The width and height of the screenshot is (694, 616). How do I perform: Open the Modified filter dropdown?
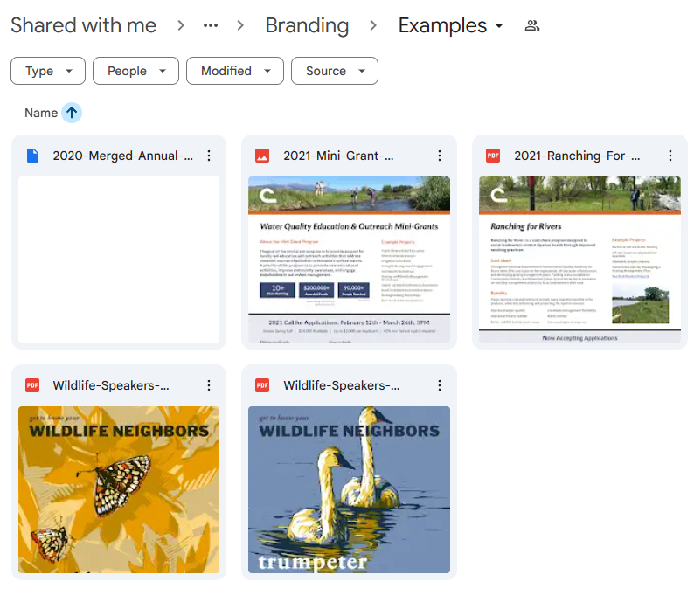pyautogui.click(x=235, y=71)
